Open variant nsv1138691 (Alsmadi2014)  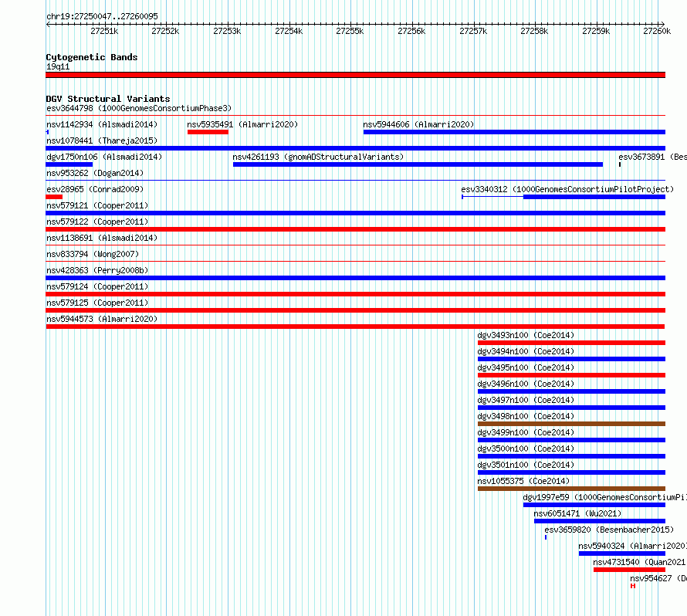coord(102,238)
